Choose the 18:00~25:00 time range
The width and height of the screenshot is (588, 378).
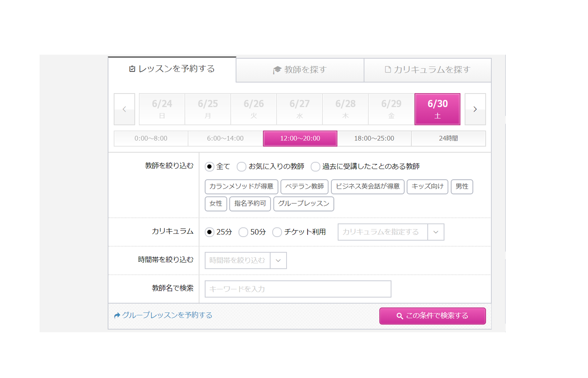coord(374,138)
